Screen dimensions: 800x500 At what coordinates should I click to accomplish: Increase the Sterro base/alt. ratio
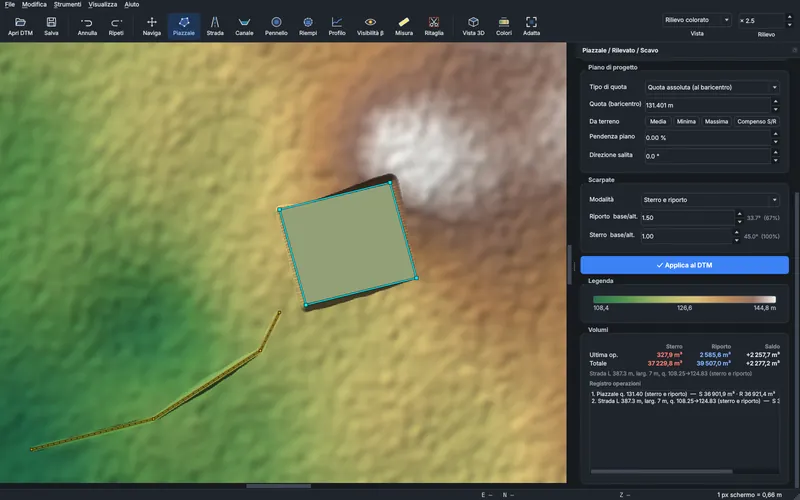point(736,233)
